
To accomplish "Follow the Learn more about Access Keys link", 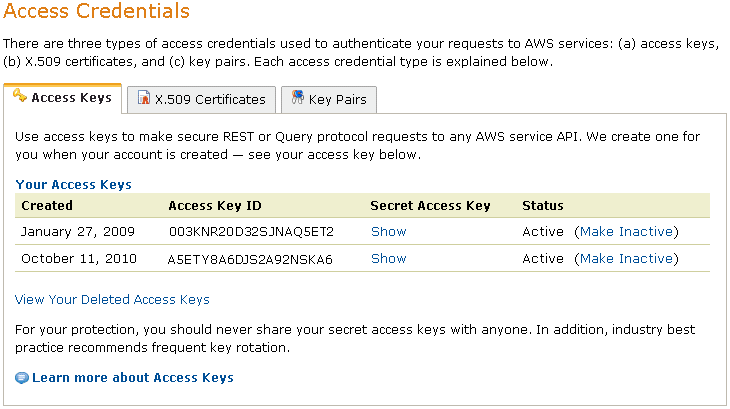I will coord(132,378).
